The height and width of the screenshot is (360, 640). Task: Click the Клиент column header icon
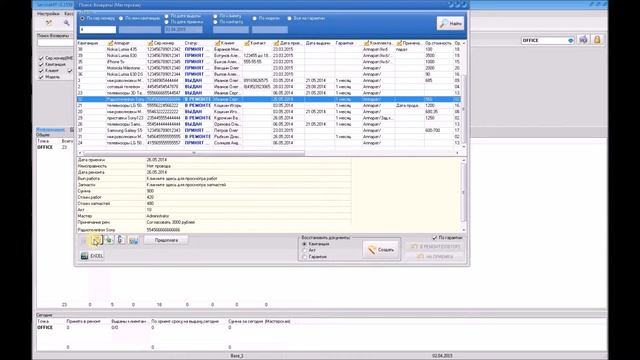(217, 43)
